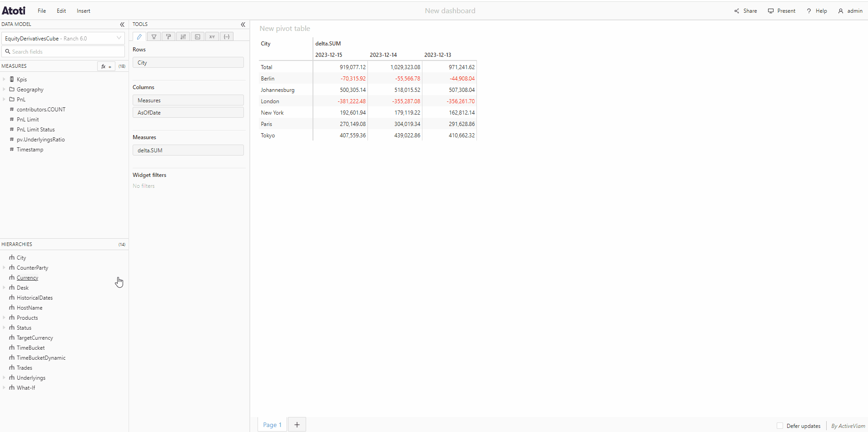
Task: Enable the Defer updates checkbox
Action: pyautogui.click(x=780, y=426)
